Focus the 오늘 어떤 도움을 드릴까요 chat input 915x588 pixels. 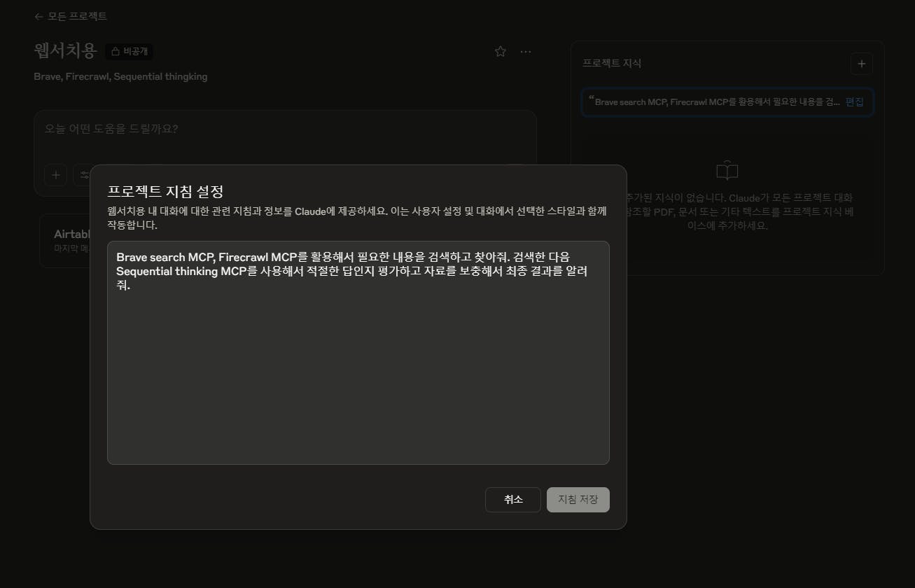click(285, 129)
